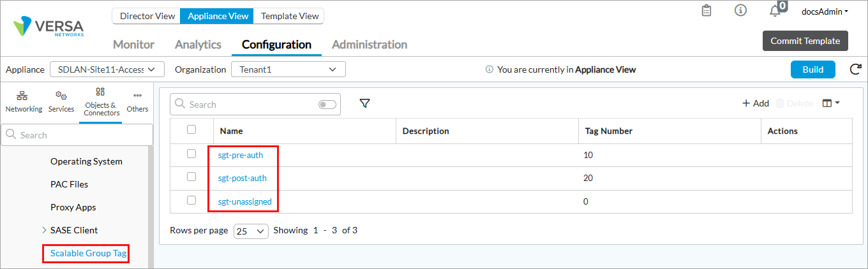The image size is (868, 269).
Task: Click the refresh icon beside Build
Action: pyautogui.click(x=856, y=69)
